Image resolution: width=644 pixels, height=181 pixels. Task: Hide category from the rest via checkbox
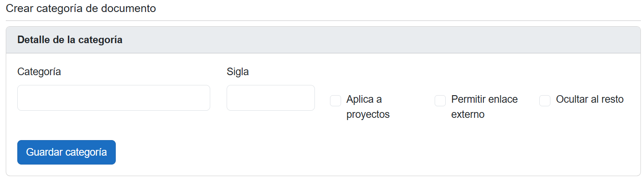(x=545, y=101)
